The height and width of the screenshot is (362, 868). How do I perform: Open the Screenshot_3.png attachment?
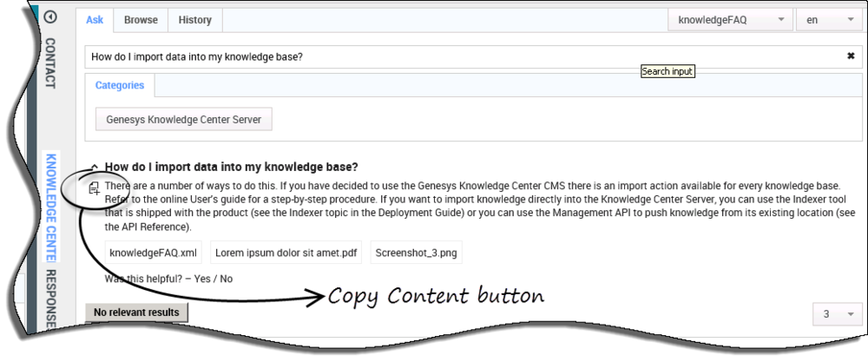(x=417, y=253)
